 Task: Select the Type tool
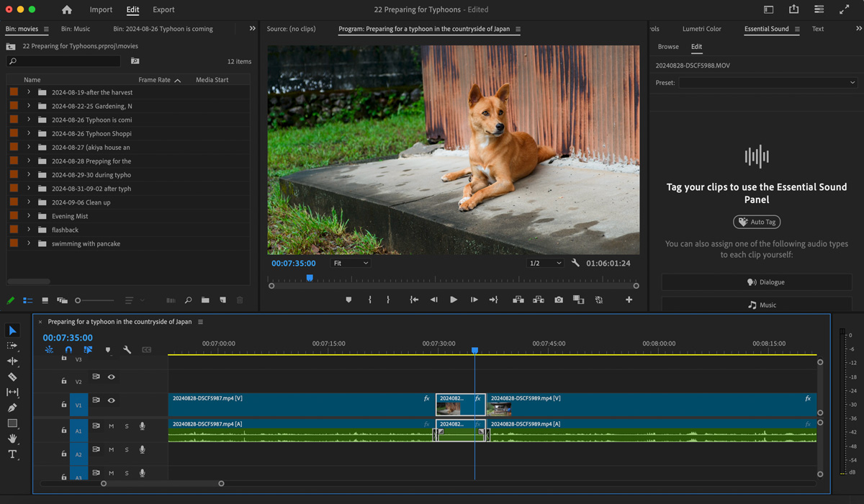pos(12,454)
